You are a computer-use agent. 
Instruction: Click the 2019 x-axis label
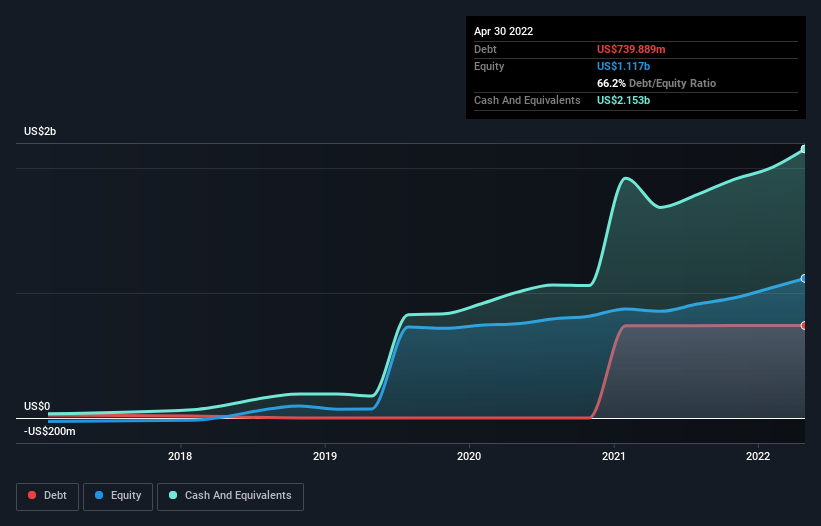point(325,456)
